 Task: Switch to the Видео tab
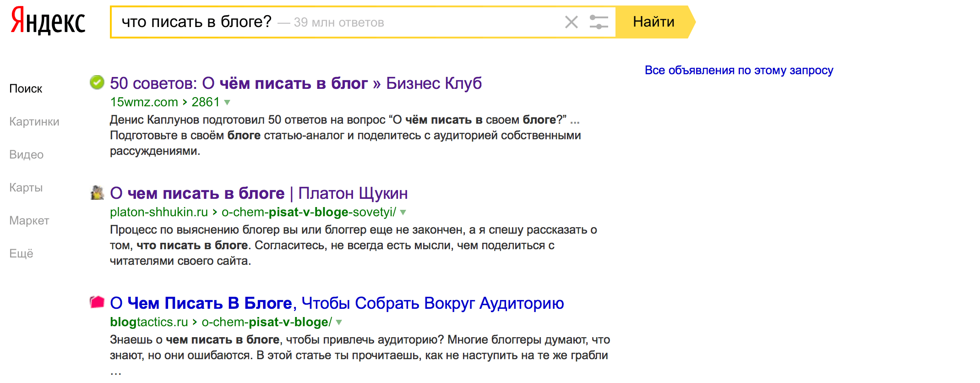point(27,154)
